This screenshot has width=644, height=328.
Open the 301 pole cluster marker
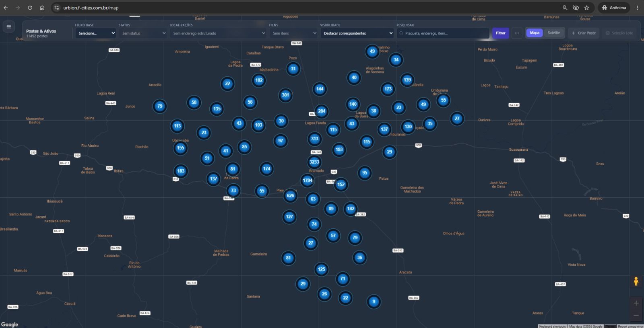pyautogui.click(x=285, y=95)
